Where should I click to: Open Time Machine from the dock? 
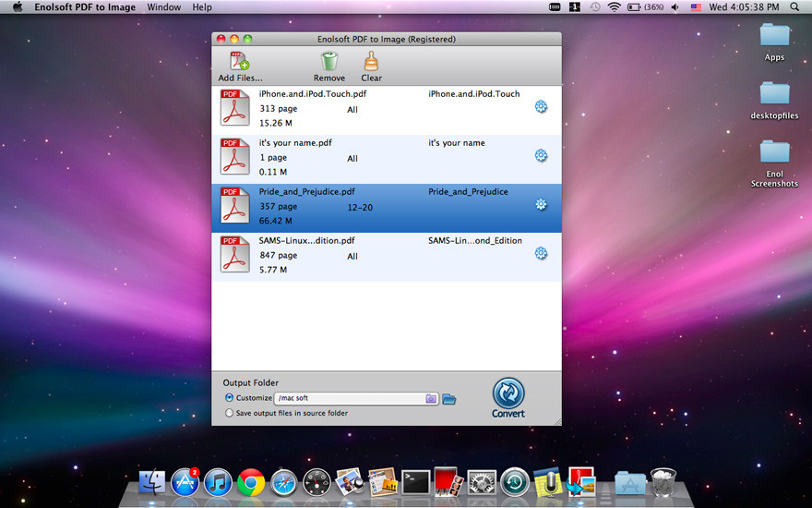click(514, 483)
